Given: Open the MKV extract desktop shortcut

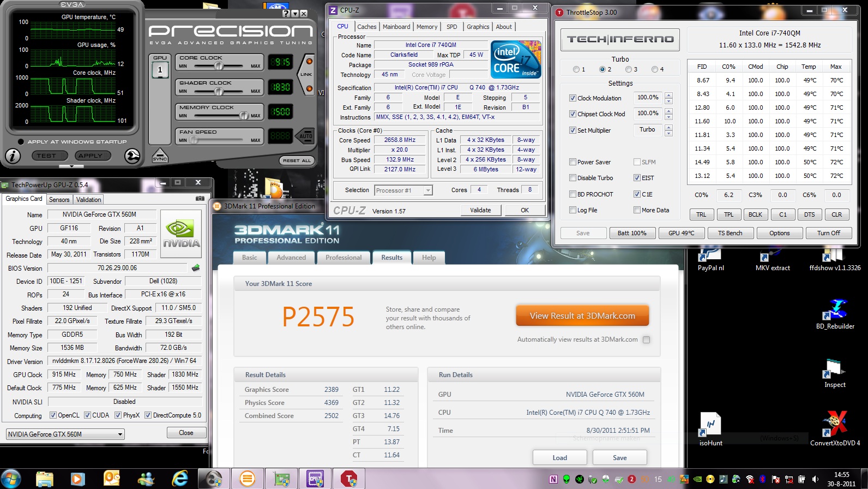Looking at the screenshot, I should tap(773, 259).
